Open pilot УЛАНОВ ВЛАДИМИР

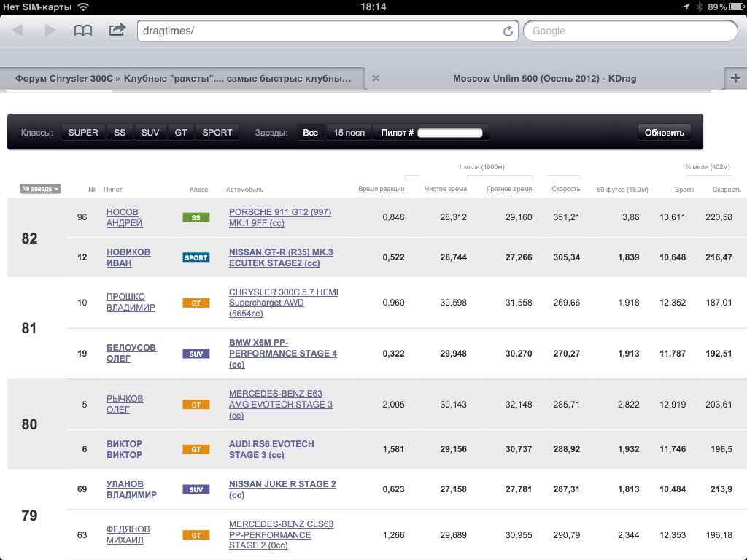[131, 489]
